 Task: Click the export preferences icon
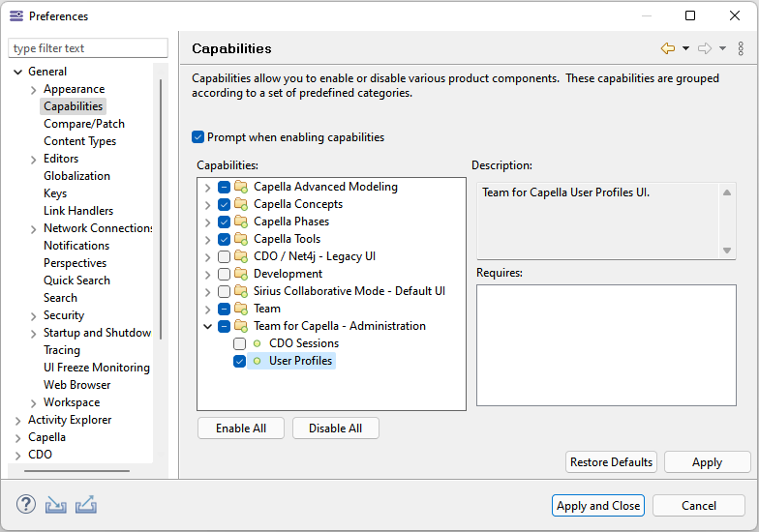(86, 505)
